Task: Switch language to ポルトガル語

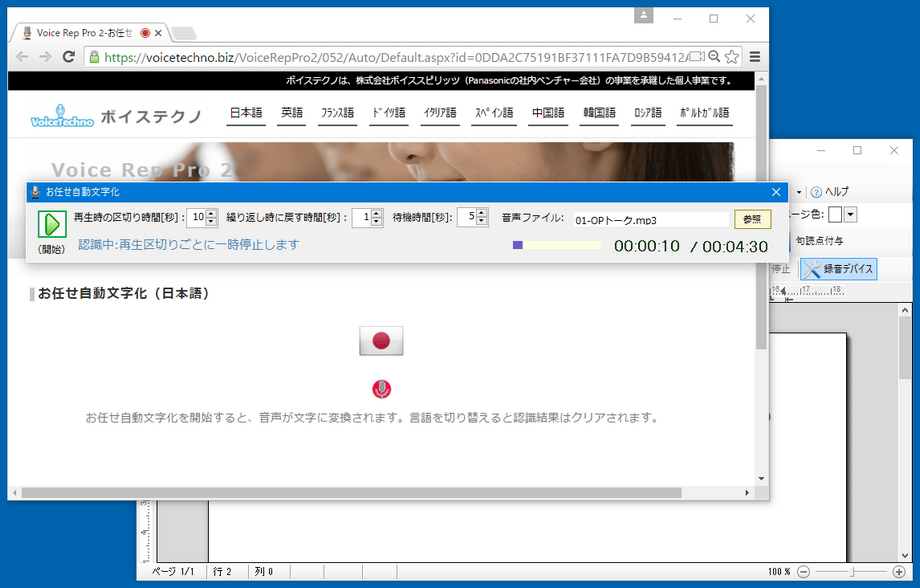Action: [704, 113]
